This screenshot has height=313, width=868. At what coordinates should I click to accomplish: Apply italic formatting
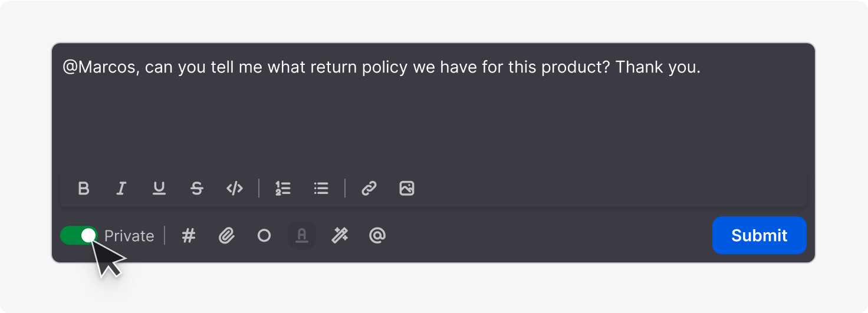(x=121, y=189)
